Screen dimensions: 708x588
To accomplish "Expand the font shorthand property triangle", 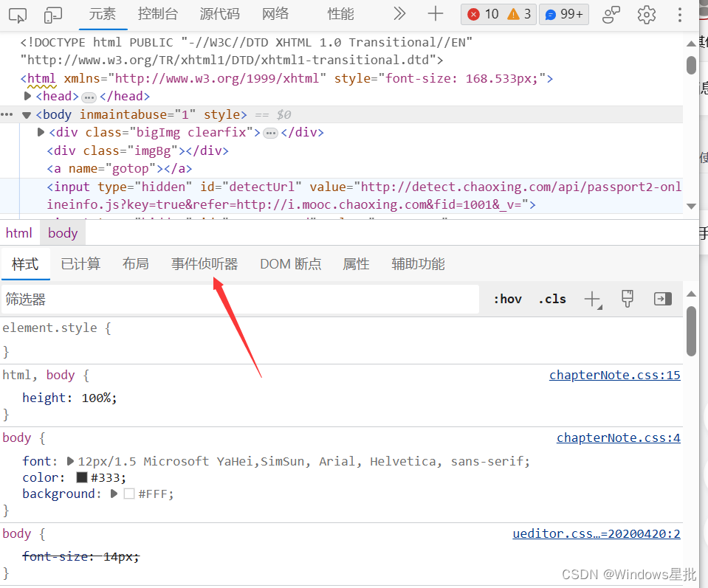I will (x=70, y=461).
